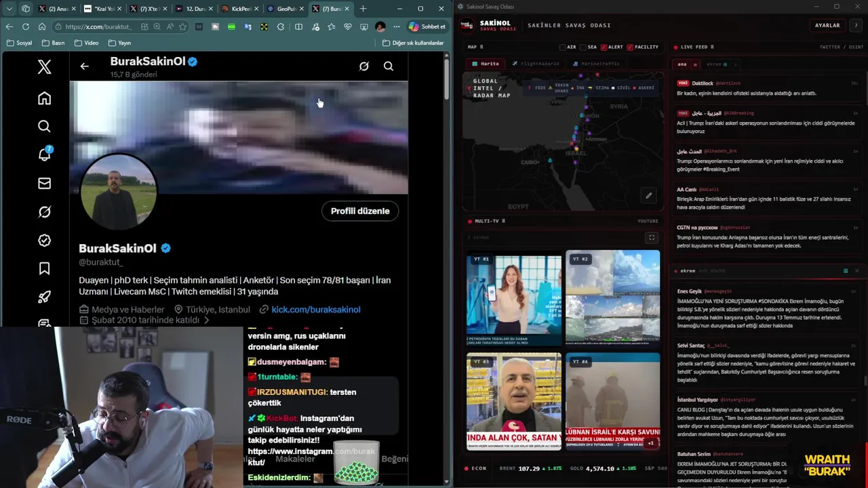
Task: Select the YT #1 video tile
Action: [x=513, y=298]
